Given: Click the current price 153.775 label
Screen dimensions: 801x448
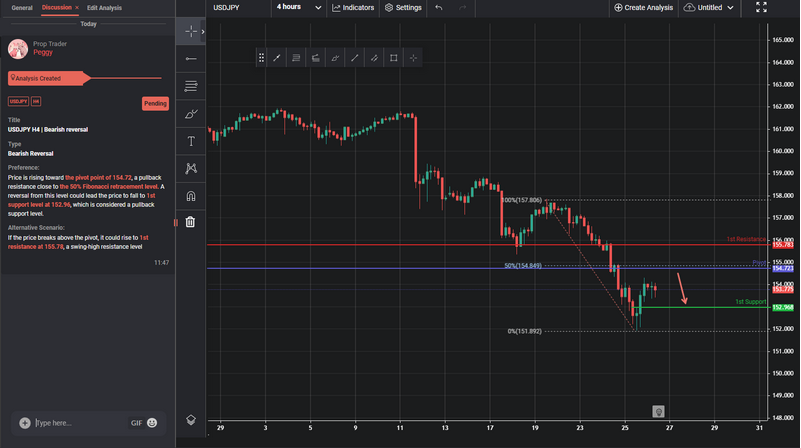Looking at the screenshot, I should (x=783, y=290).
